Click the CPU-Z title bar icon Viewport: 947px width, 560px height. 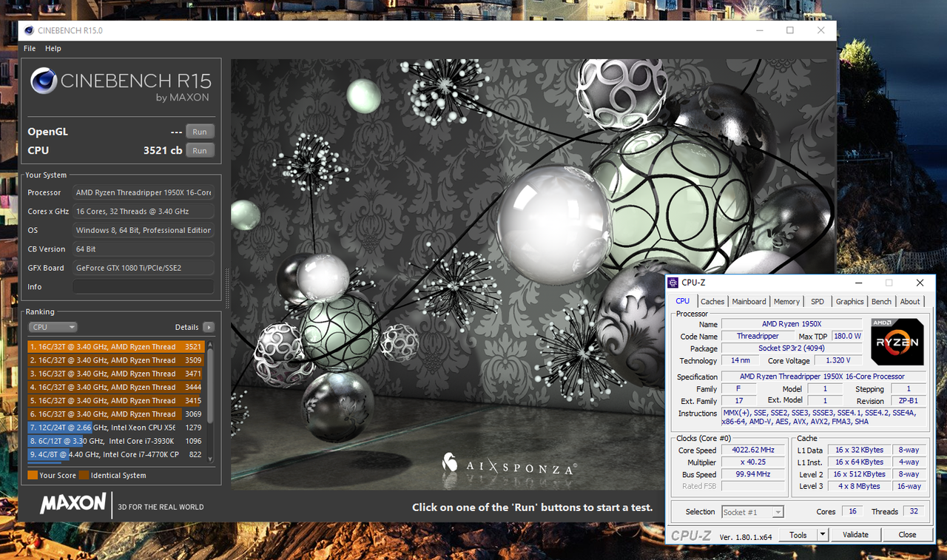[x=673, y=283]
